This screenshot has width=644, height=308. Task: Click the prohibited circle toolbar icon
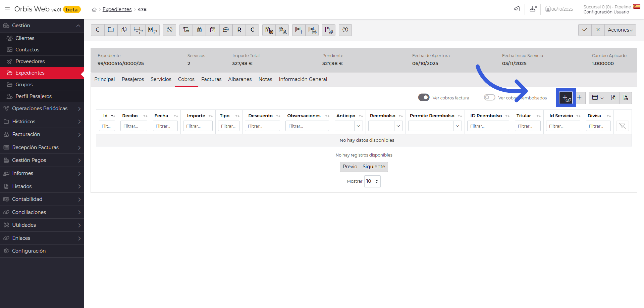pos(170,30)
